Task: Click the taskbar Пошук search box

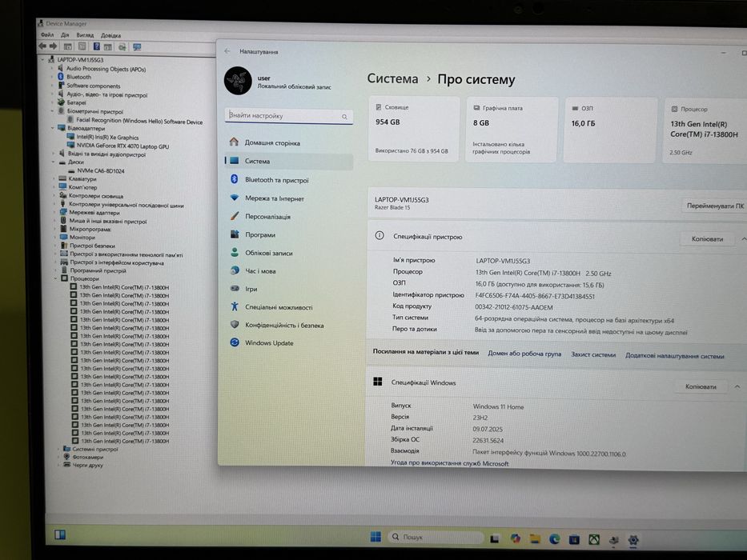Action: pyautogui.click(x=436, y=537)
